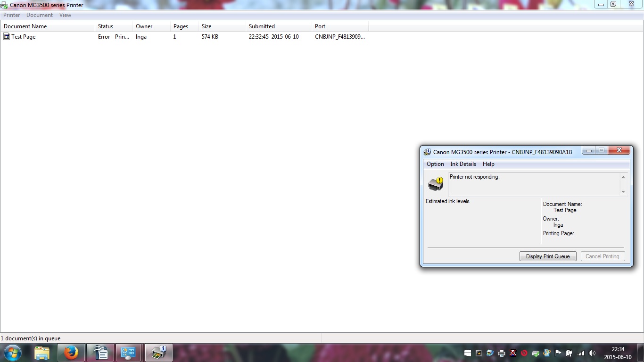Click the Canon status monitor taskbar icon
This screenshot has width=644, height=362.
click(x=158, y=353)
